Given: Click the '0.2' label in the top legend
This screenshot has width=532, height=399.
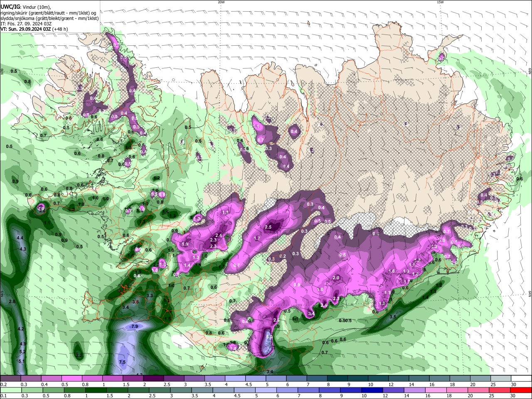Looking at the screenshot, I should [x=3, y=384].
